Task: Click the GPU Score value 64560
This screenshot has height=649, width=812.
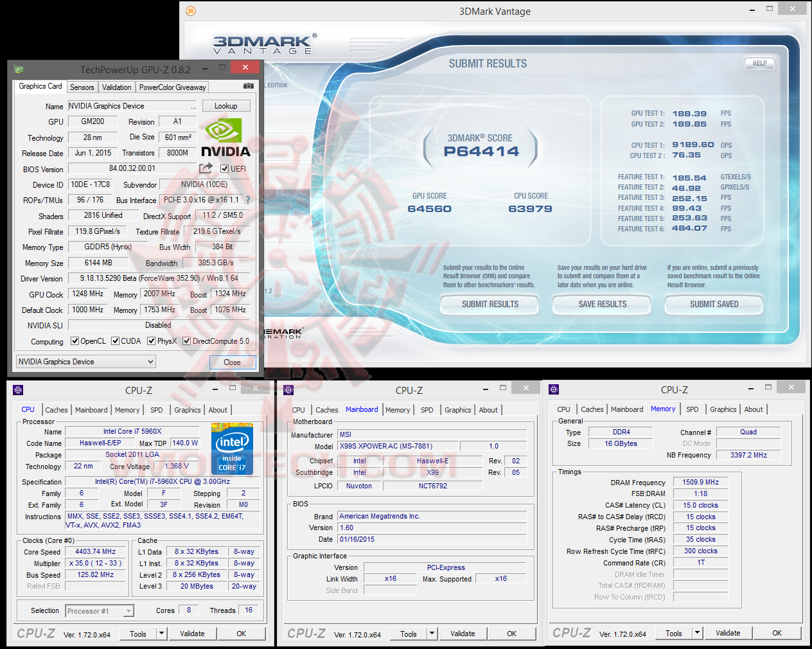Action: click(429, 209)
